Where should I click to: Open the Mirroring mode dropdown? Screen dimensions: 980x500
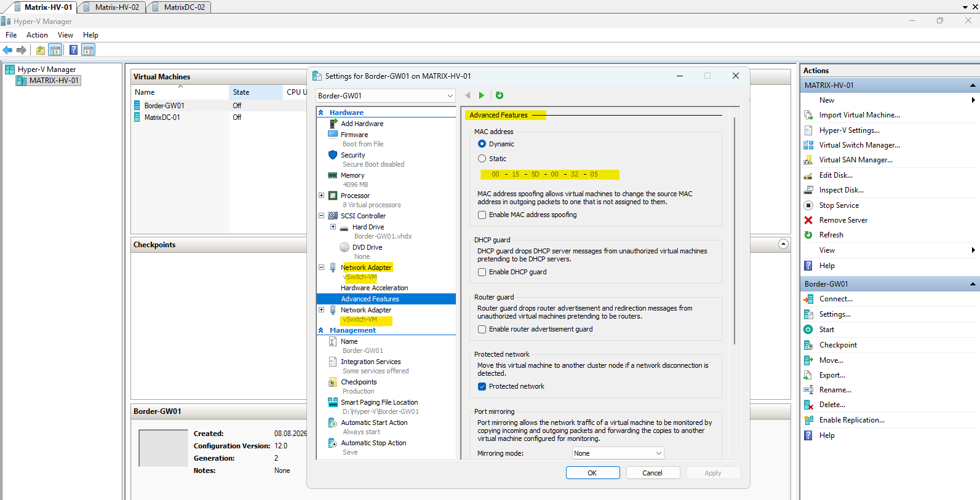pyautogui.click(x=618, y=453)
